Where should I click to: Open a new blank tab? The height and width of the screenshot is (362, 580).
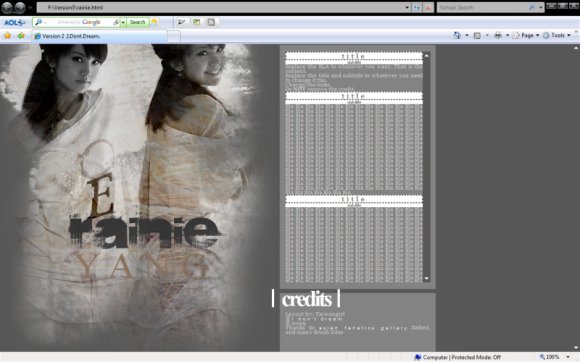[x=174, y=36]
